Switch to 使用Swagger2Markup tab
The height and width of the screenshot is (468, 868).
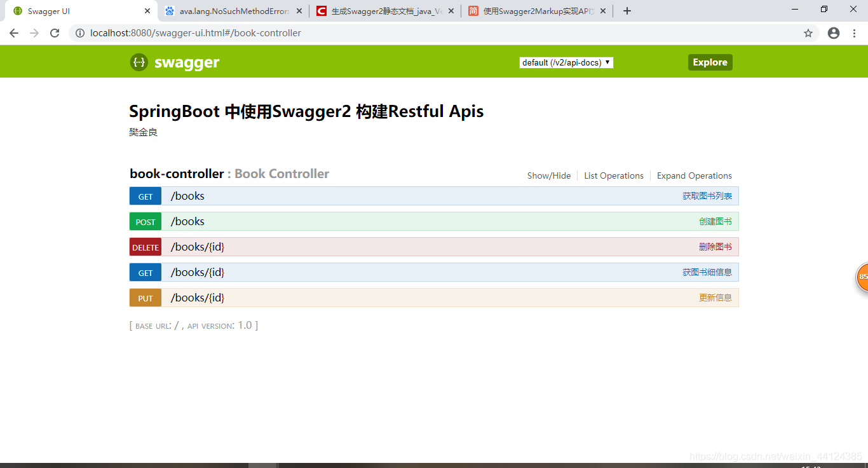pyautogui.click(x=537, y=11)
